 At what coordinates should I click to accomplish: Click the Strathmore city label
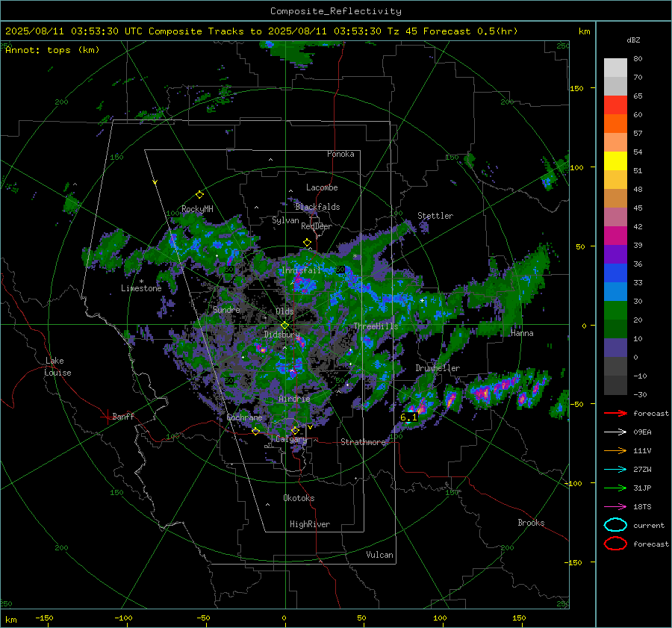[363, 442]
